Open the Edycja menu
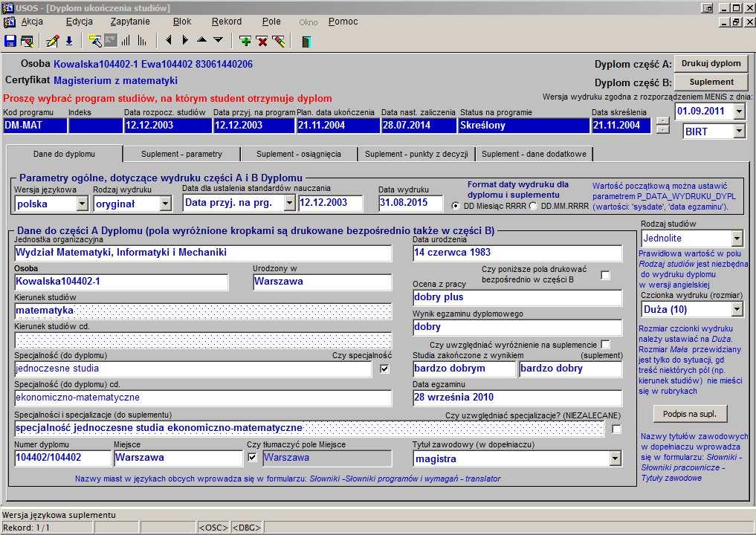 tap(79, 22)
